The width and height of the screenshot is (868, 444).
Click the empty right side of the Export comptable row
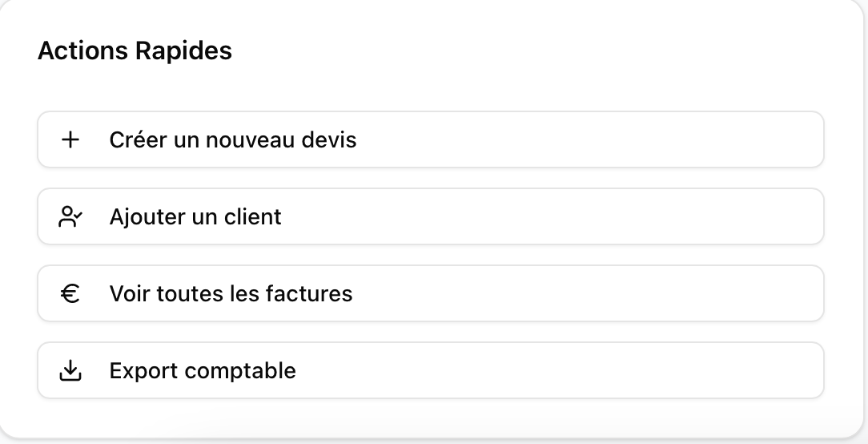pyautogui.click(x=641, y=371)
